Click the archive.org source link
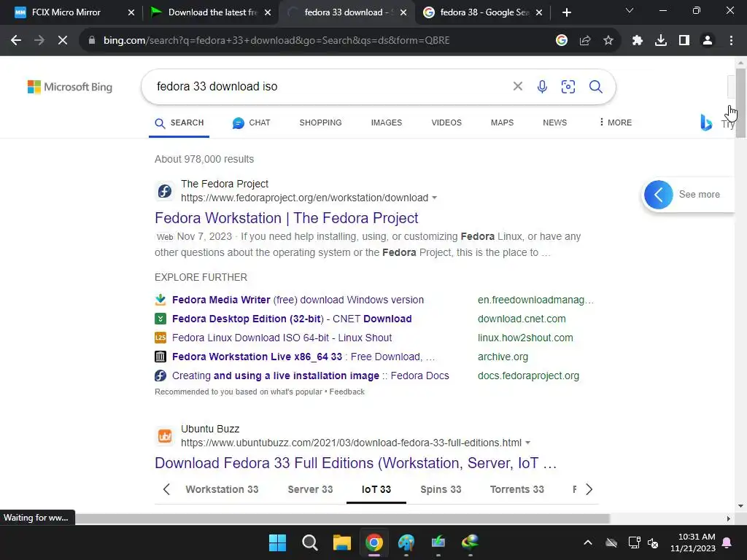The image size is (747, 560). [x=503, y=357]
